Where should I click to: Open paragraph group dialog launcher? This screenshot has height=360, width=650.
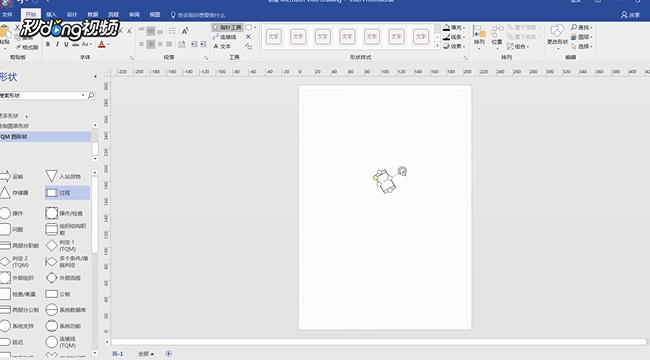click(x=206, y=58)
